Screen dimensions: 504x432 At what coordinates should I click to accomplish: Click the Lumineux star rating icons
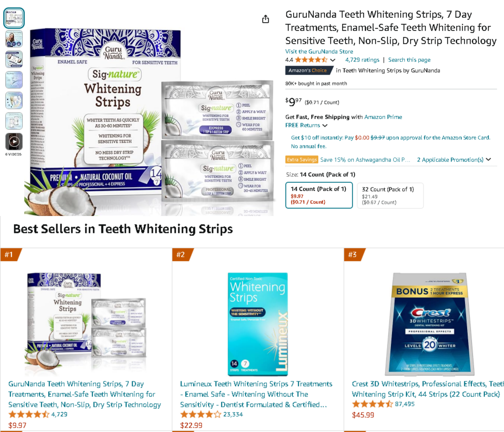click(201, 414)
